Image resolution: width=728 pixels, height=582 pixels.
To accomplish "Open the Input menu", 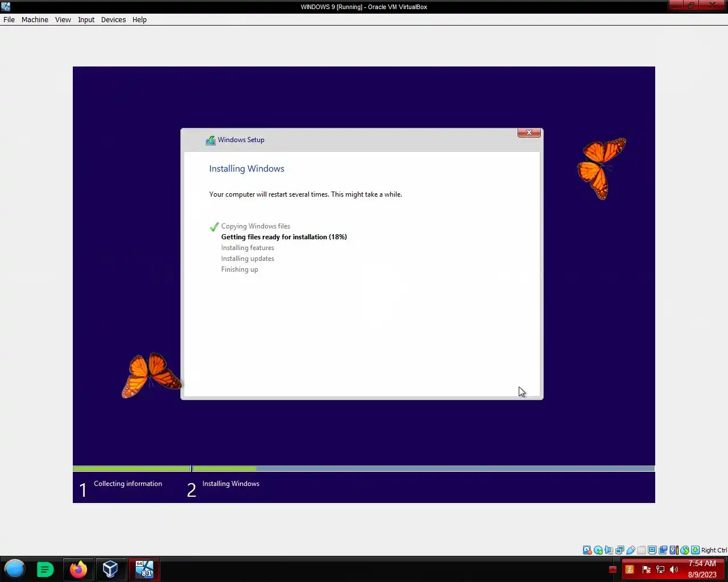I will pyautogui.click(x=86, y=19).
